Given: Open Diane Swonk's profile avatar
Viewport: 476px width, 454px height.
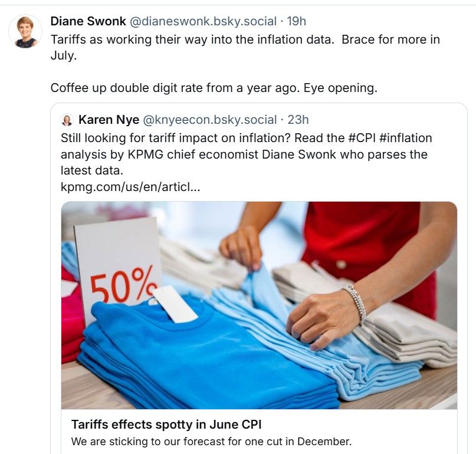Looking at the screenshot, I should 25,32.
